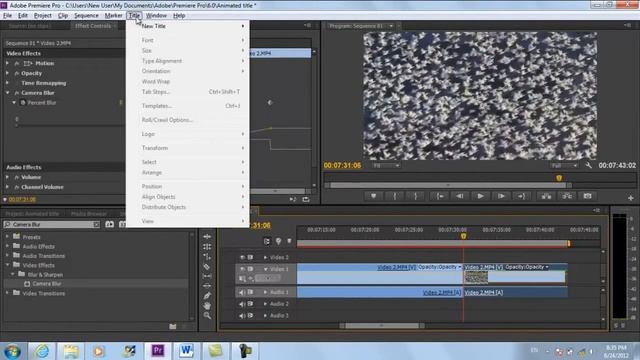The image size is (640, 360).
Task: Expand the Presets folder in Effects
Action: (7, 237)
